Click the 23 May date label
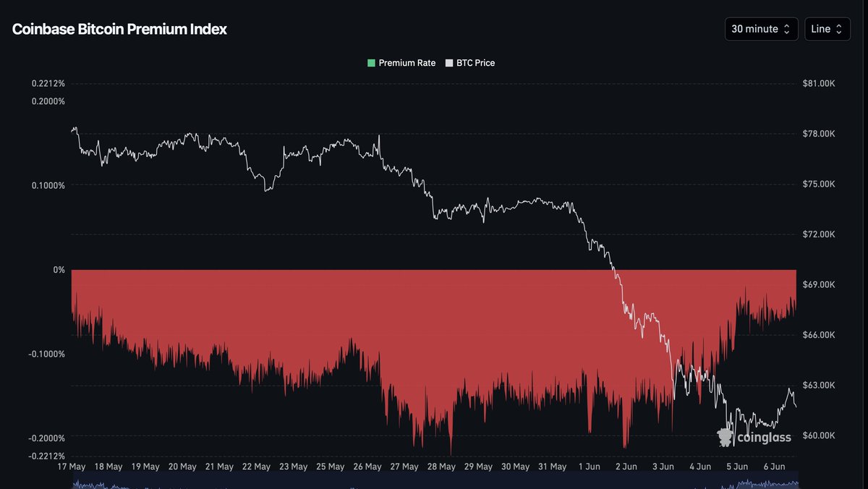This screenshot has height=489, width=868. point(294,467)
